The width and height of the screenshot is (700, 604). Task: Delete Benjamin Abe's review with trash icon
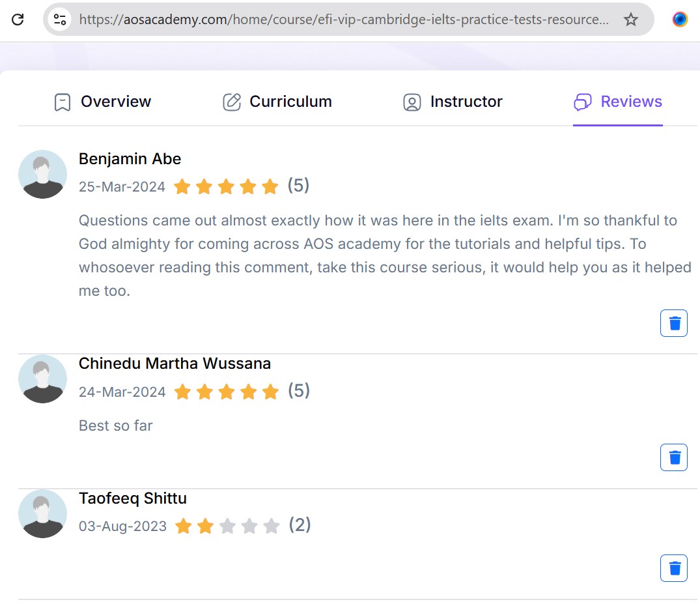point(674,323)
